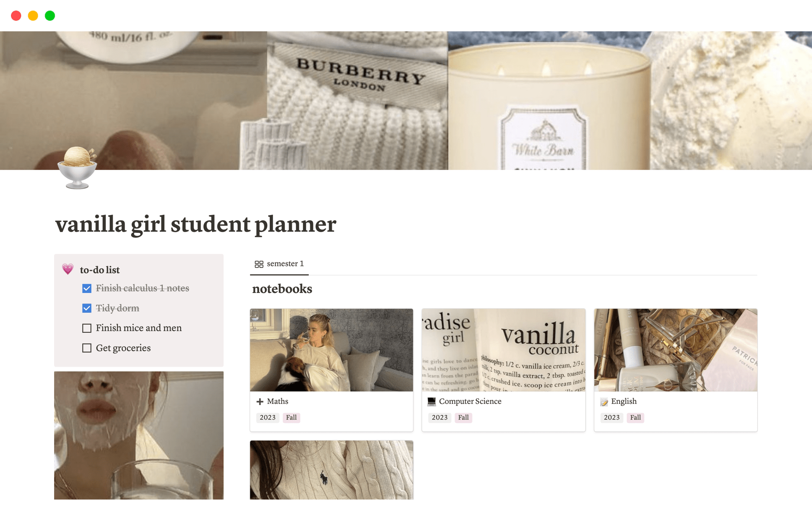Click the plus icon next to Maths
Screen dimensions: 812x508
(260, 401)
